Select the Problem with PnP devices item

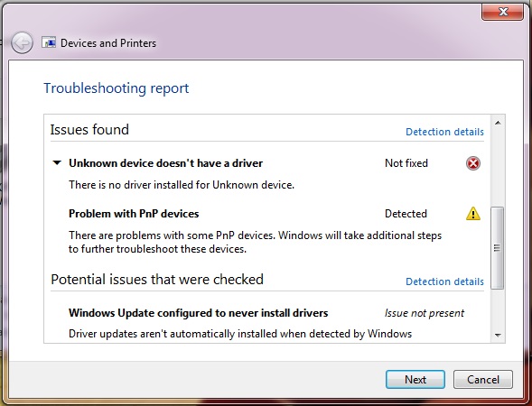[134, 214]
